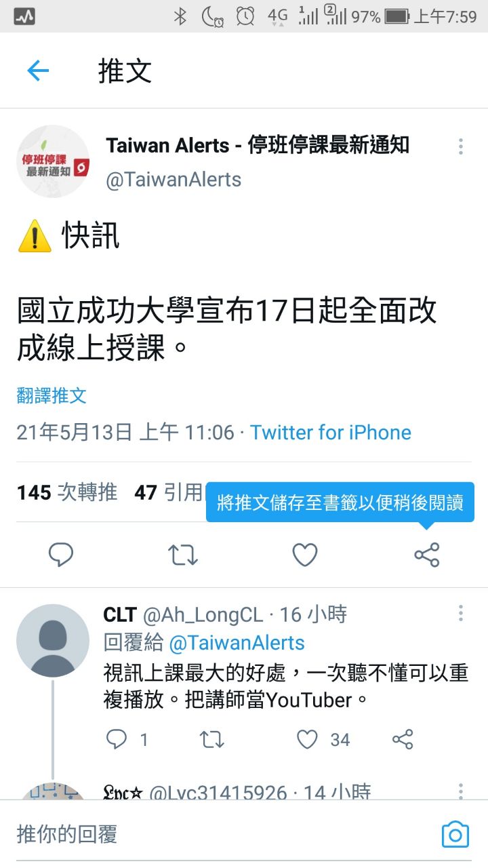Retweet CLT's reply
Viewport: 488px width, 868px height.
pyautogui.click(x=211, y=739)
